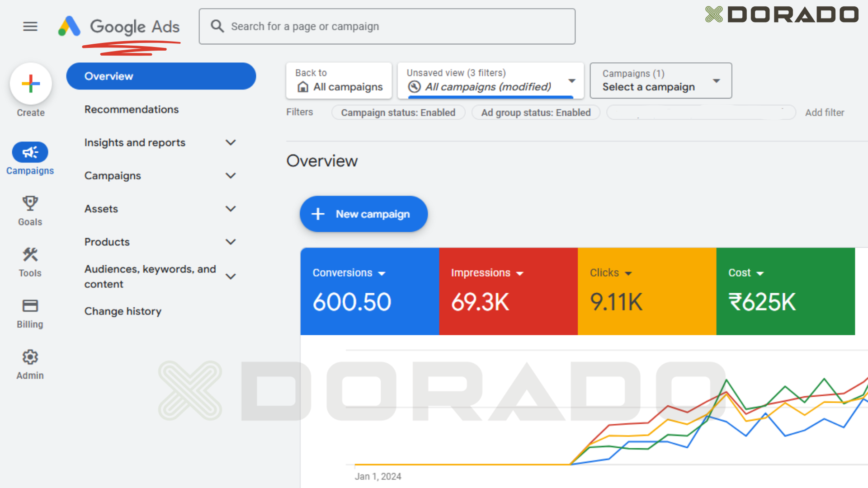Start a New campaign

click(363, 214)
